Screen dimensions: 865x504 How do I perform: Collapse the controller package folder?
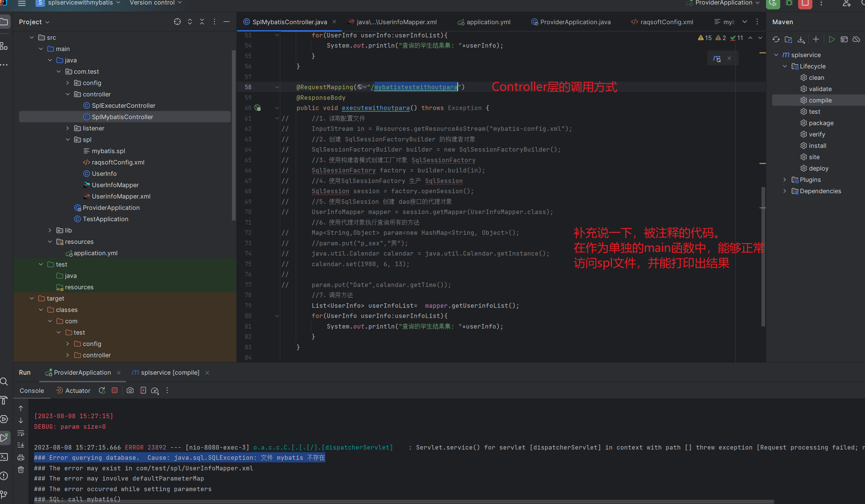click(x=68, y=94)
